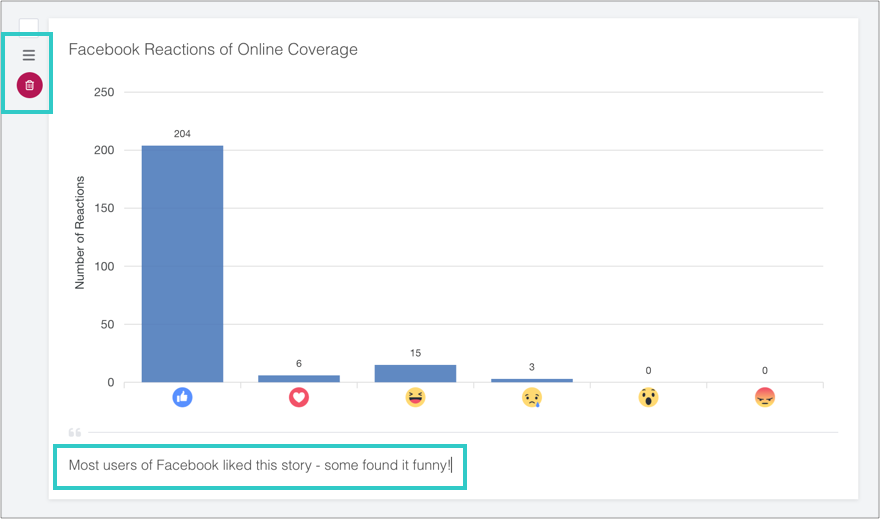The image size is (880, 519).
Task: Click the hamburger reorder handle icon
Action: coord(29,55)
